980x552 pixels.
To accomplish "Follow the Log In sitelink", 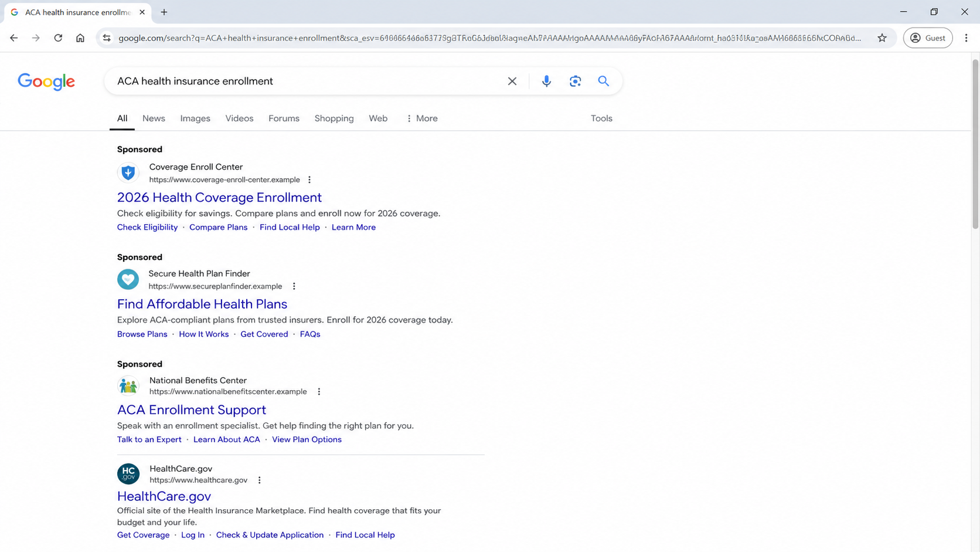I will point(193,535).
